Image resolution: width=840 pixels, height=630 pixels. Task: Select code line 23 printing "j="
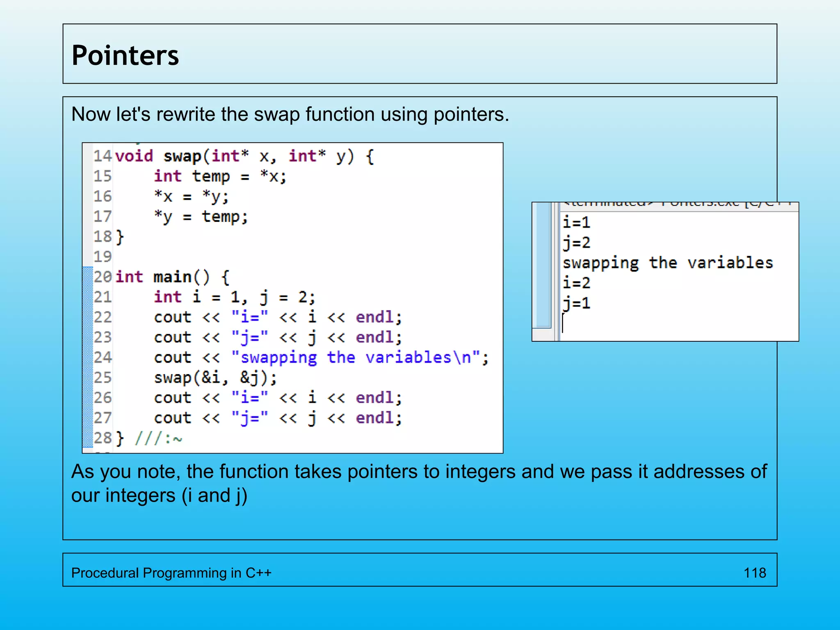278,337
